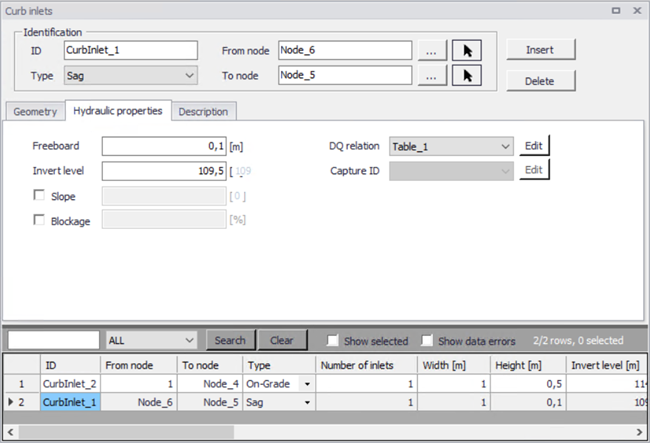Enable the Blockage checkbox
650x443 pixels.
tap(39, 220)
